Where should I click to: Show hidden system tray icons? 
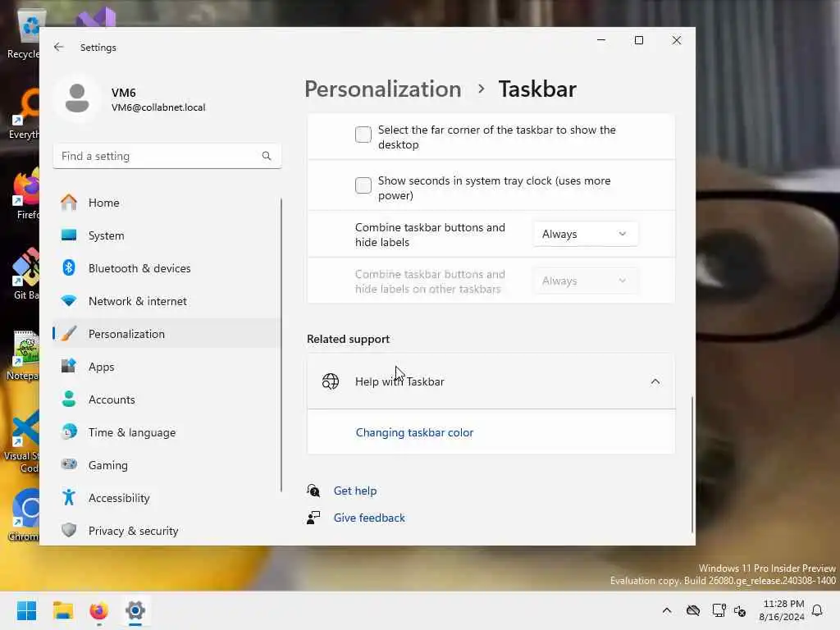tap(667, 610)
